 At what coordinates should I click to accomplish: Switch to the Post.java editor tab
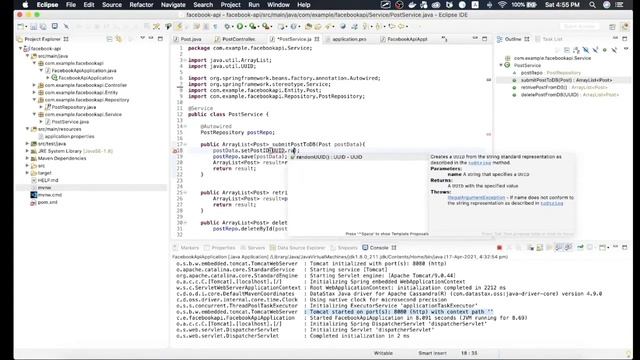tap(188, 39)
